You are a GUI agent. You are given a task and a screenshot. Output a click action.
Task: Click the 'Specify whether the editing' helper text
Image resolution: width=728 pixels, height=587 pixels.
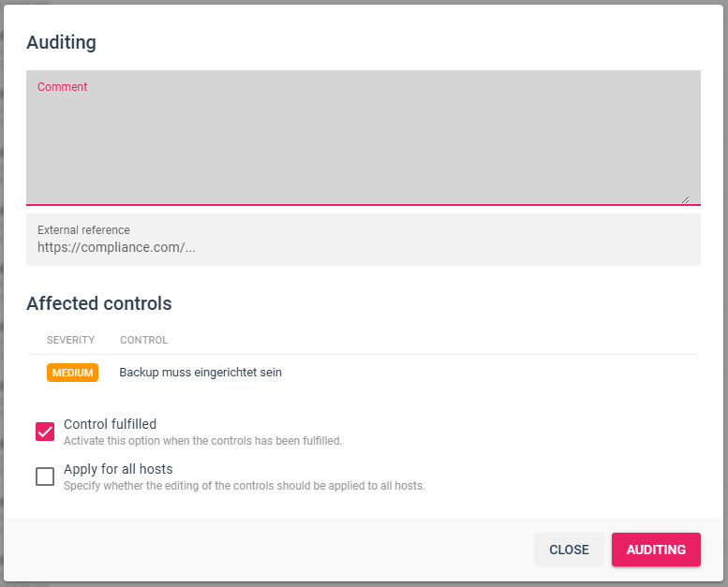[x=244, y=486]
